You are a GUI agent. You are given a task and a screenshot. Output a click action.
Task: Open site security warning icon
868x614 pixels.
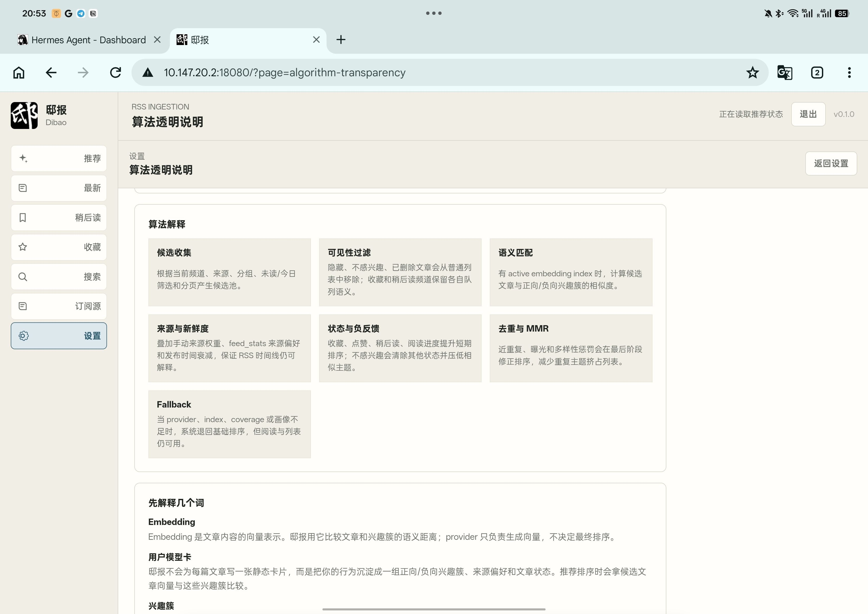coord(147,73)
